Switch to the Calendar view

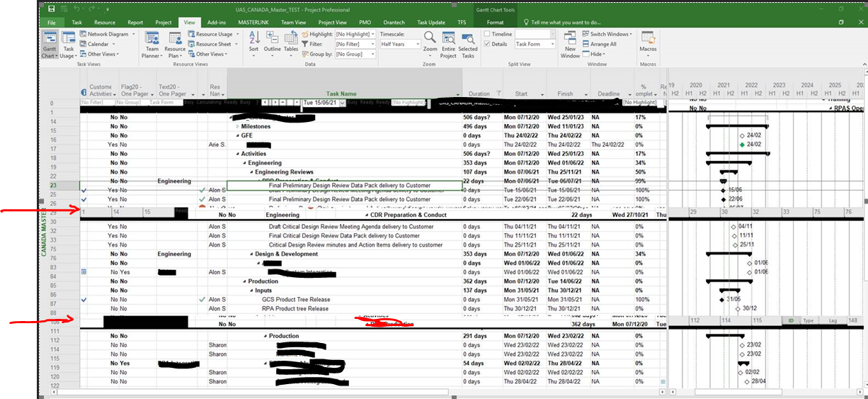click(98, 44)
